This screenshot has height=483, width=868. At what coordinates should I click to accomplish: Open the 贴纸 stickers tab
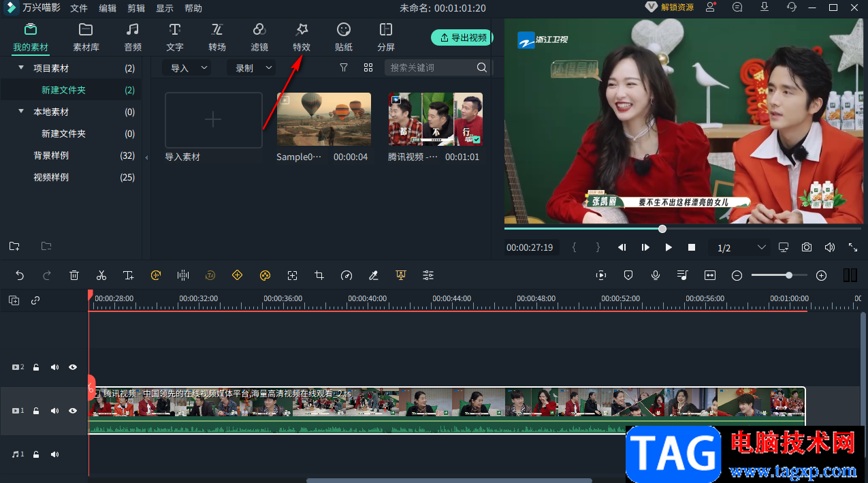click(x=344, y=37)
